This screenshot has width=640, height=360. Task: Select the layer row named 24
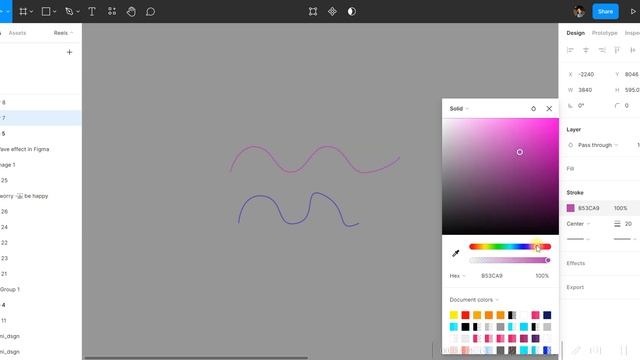click(41, 227)
